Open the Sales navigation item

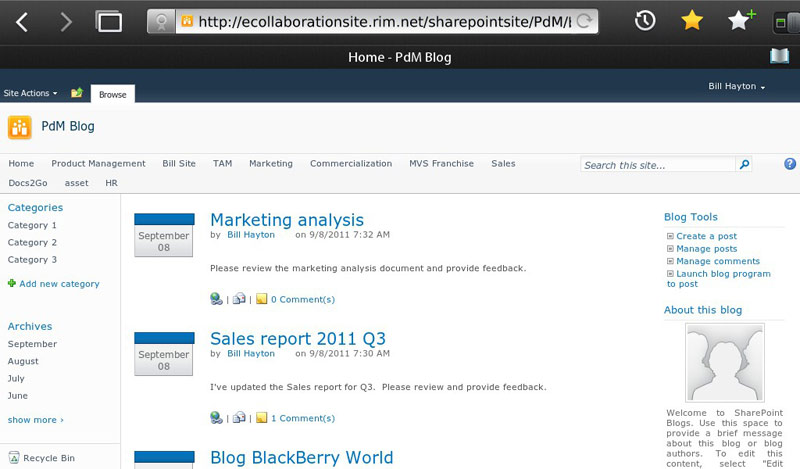click(503, 163)
